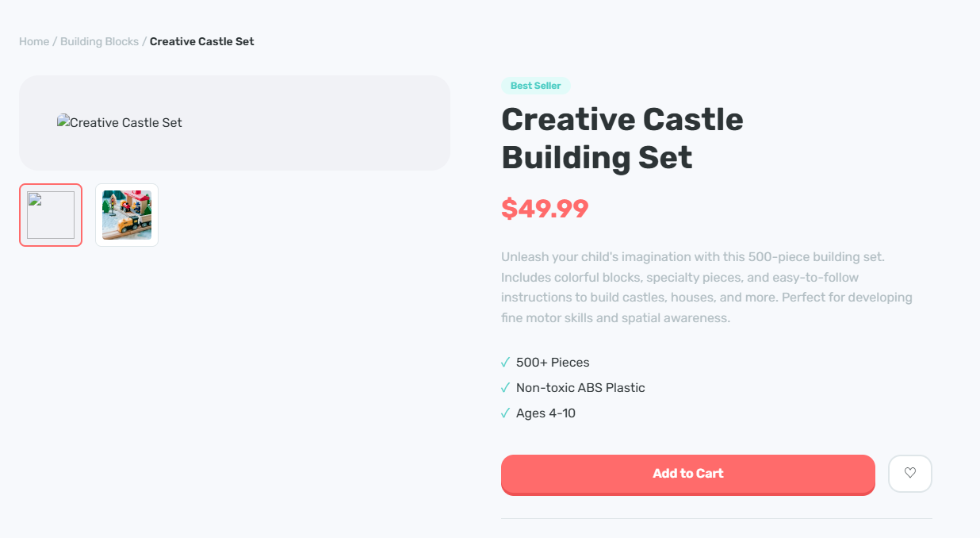Select the toy train thumbnail image

[127, 215]
